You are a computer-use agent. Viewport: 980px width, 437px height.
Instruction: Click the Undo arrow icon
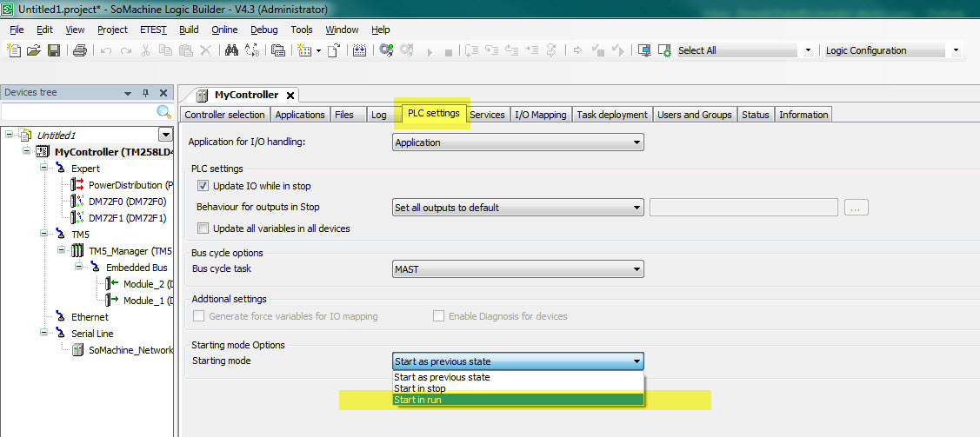[x=106, y=50]
